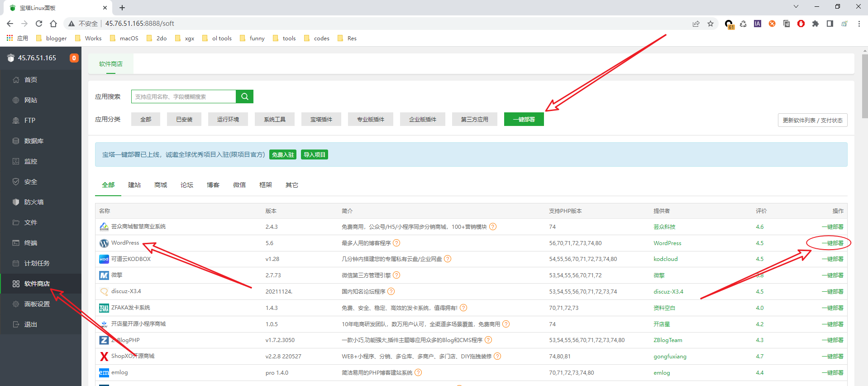The image size is (868, 386).
Task: Click the WordPress logo icon in list
Action: (104, 243)
